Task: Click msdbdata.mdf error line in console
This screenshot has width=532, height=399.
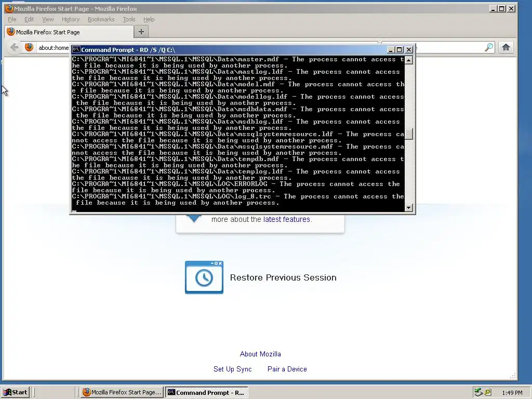Action: [x=238, y=112]
